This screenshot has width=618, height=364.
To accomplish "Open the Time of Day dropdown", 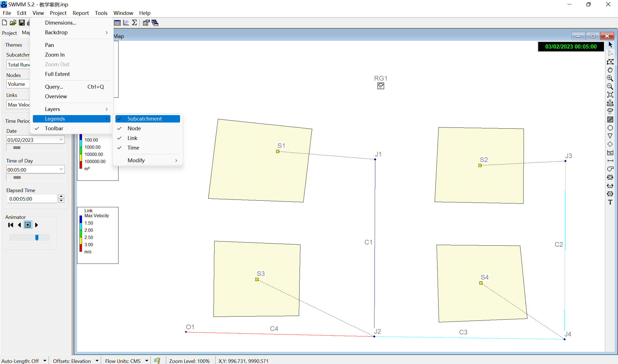I will [61, 169].
